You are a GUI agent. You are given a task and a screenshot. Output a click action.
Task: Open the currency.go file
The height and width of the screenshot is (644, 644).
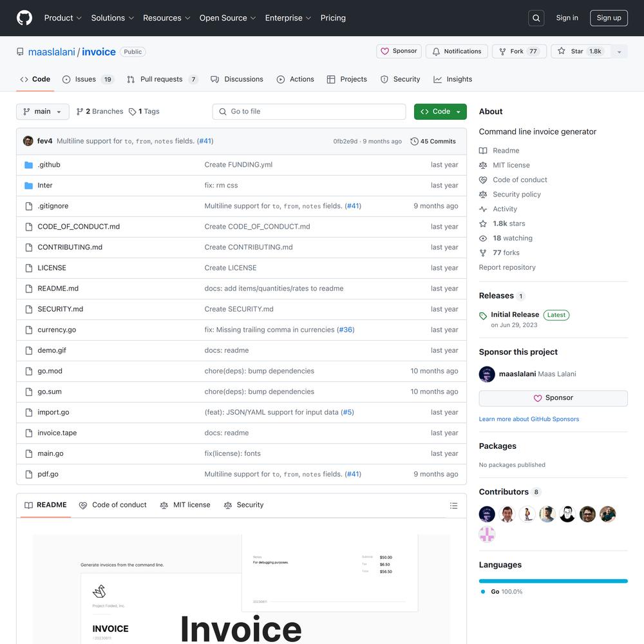click(x=57, y=330)
